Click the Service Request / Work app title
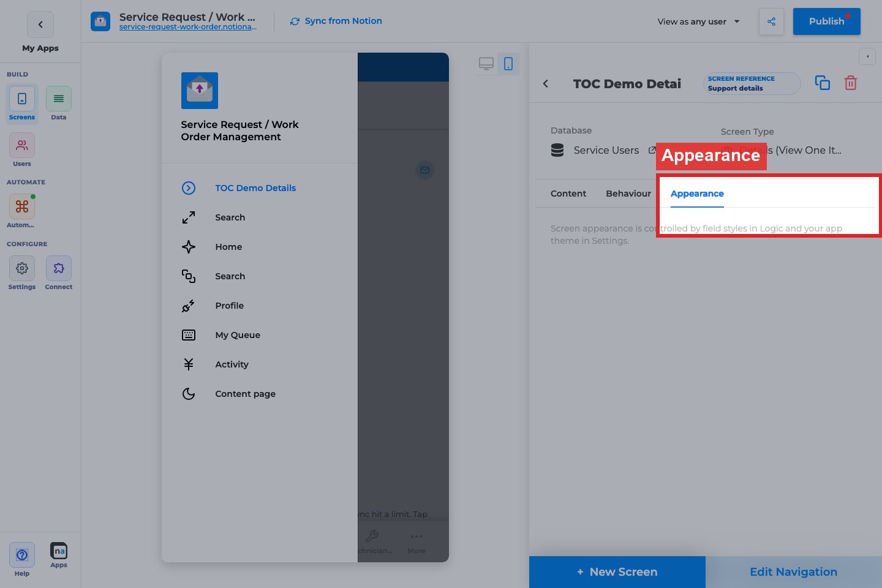 pos(187,17)
